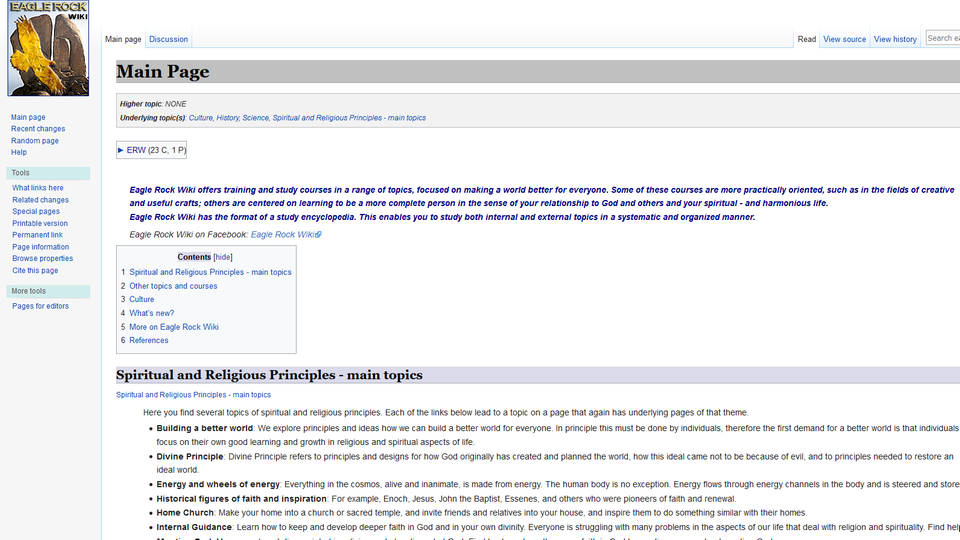Open the Main page tab
Screen dimensions: 960x540
click(x=123, y=39)
